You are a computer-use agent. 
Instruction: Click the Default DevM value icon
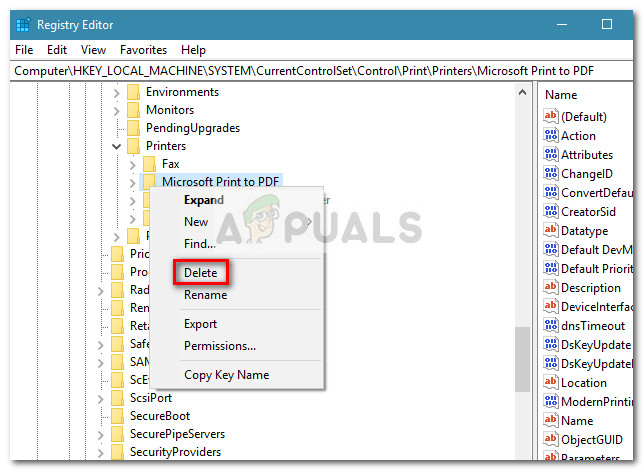551,249
